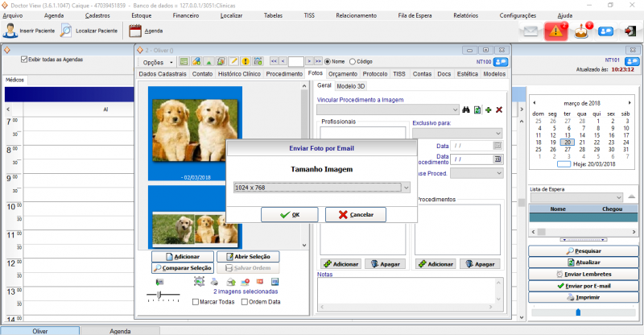
Task: Confirm with the OK button
Action: [289, 215]
